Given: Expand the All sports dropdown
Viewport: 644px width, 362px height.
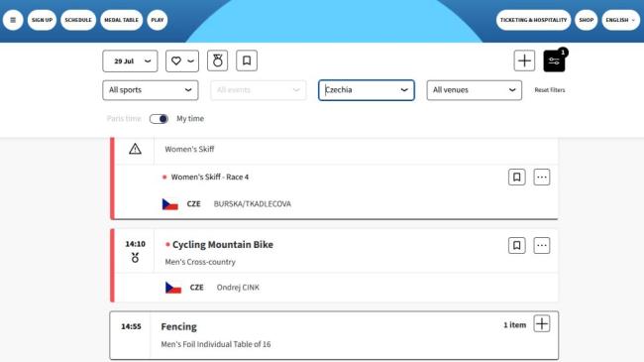Looking at the screenshot, I should (151, 90).
